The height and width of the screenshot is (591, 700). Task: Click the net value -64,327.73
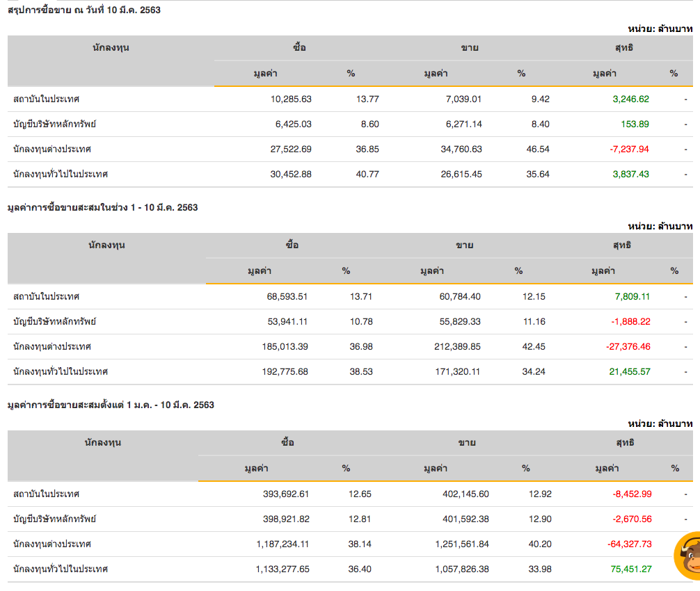click(629, 544)
